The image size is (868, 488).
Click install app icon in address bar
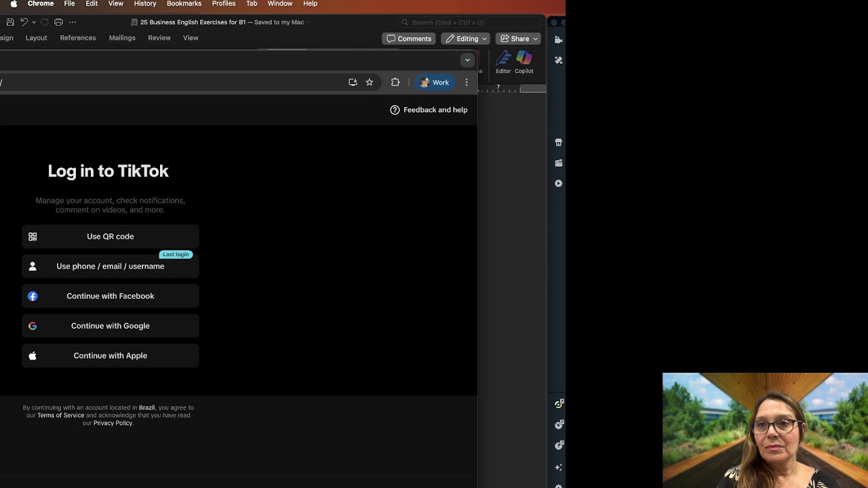click(353, 82)
